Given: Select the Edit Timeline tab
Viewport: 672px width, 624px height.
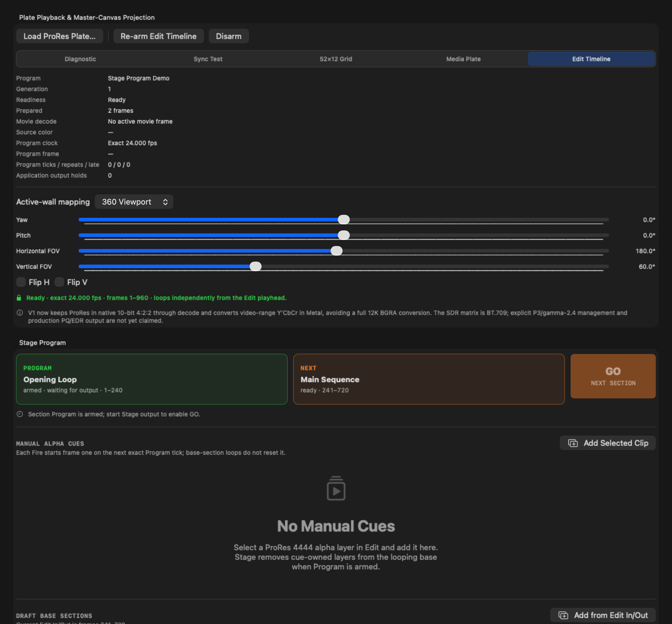Looking at the screenshot, I should click(591, 59).
